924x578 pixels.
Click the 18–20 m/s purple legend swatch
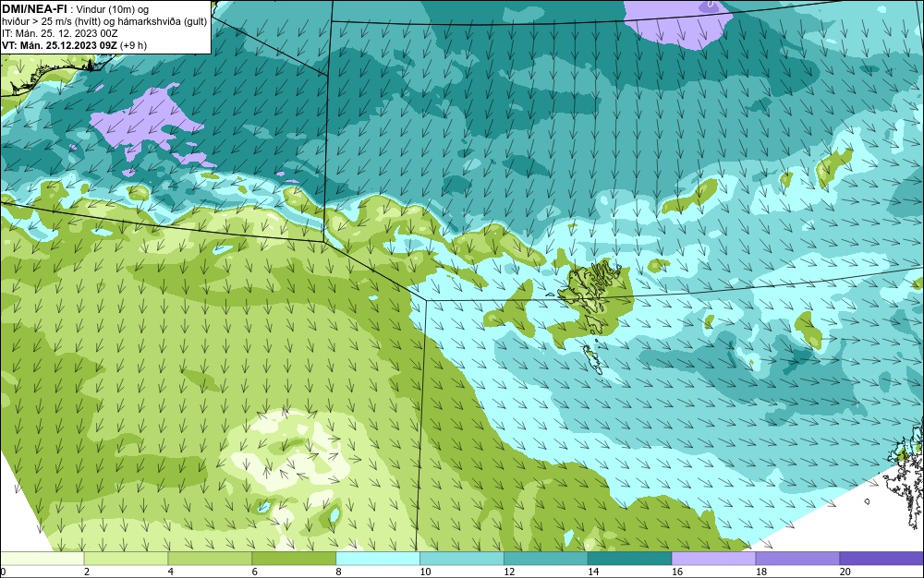[x=798, y=558]
